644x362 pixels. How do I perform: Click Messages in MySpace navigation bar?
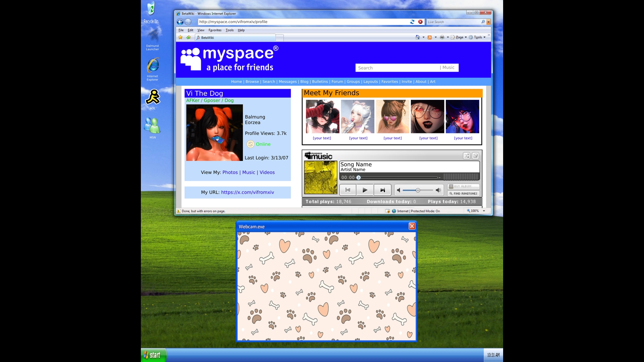[288, 82]
